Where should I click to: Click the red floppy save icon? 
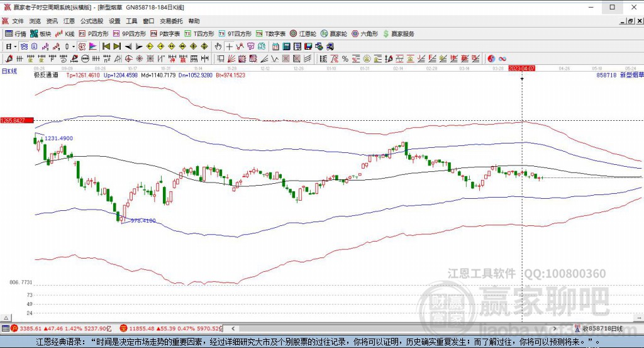point(308,47)
